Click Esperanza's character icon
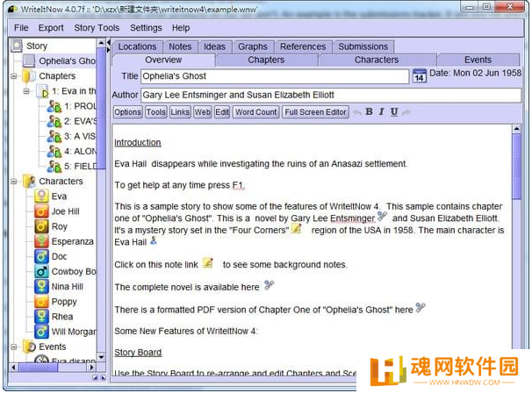The width and height of the screenshot is (532, 393). coord(41,241)
